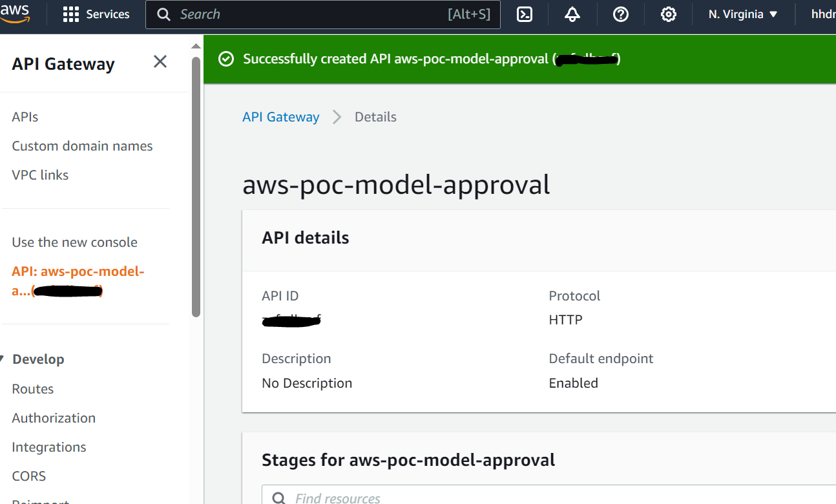The height and width of the screenshot is (504, 836).
Task: Open the Help panel
Action: (620, 14)
